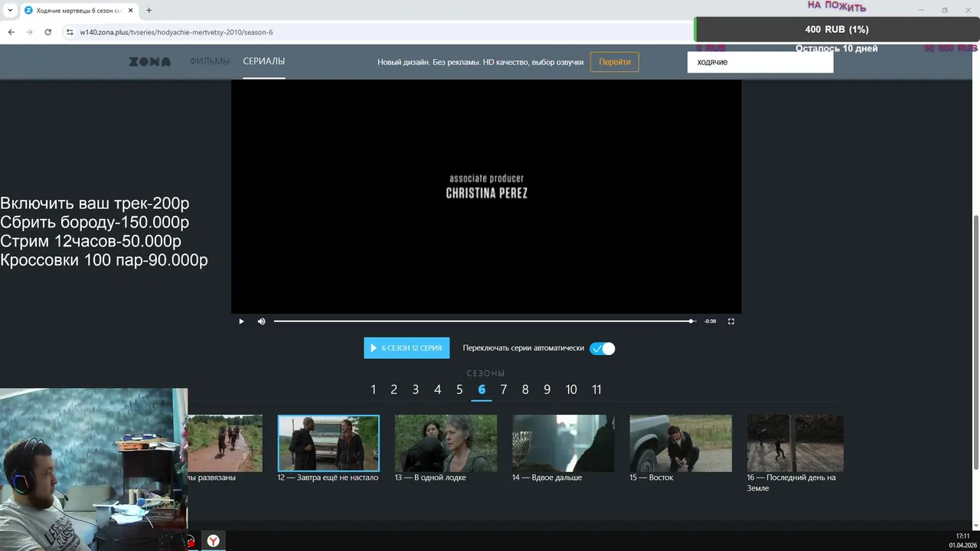Click the taskbar clock showing 17:11
This screenshot has height=551, width=980.
click(x=962, y=536)
